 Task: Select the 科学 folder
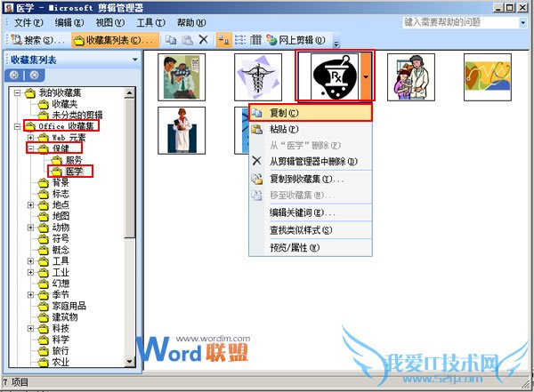pyautogui.click(x=53, y=340)
